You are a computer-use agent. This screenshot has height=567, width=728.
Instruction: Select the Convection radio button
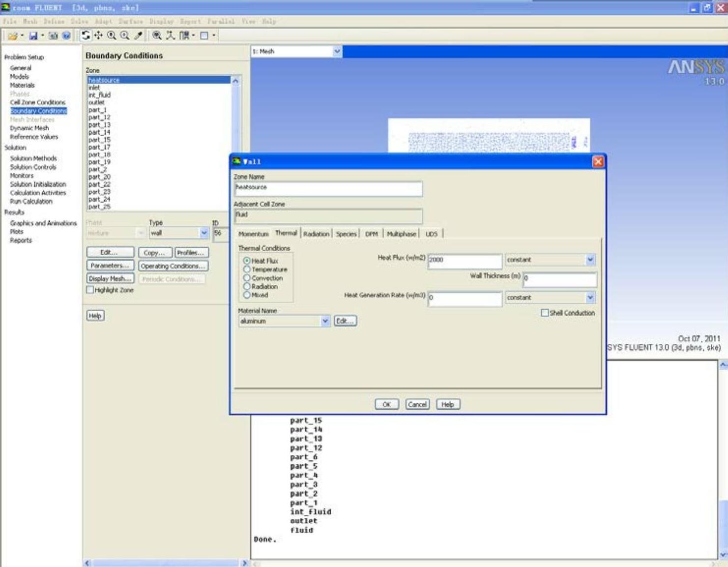click(247, 278)
